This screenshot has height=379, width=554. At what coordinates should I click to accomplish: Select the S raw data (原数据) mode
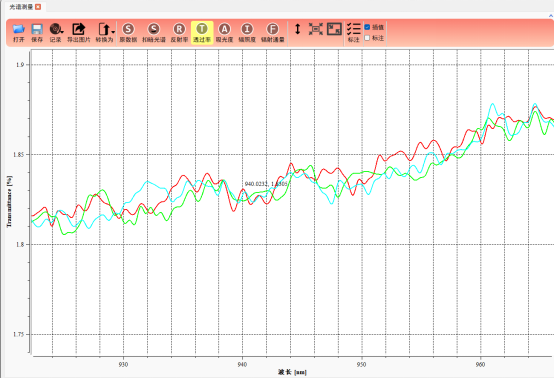(x=128, y=32)
